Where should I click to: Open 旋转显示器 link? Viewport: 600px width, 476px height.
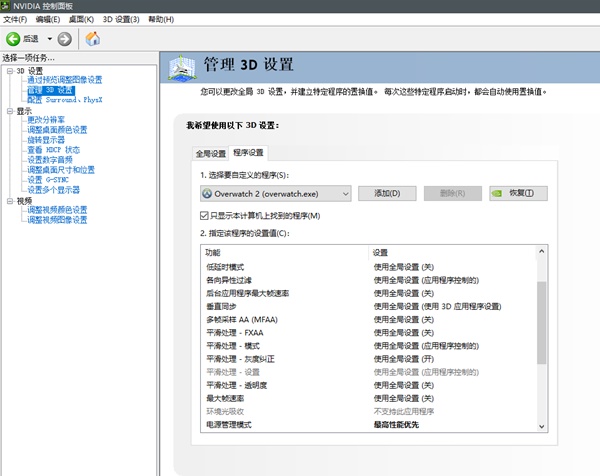[x=46, y=140]
